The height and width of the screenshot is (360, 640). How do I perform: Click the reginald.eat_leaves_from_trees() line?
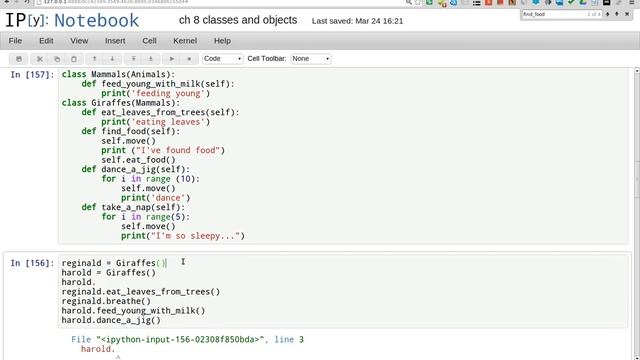click(x=141, y=292)
